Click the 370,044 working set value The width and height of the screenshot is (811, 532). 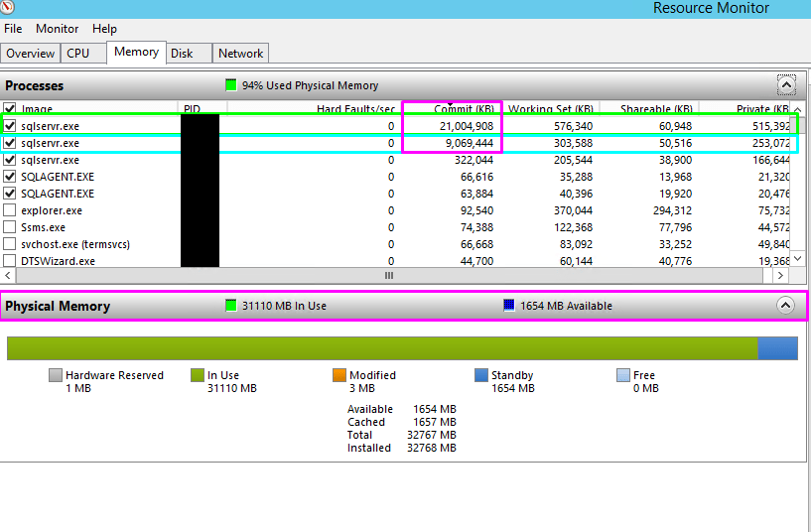[573, 211]
